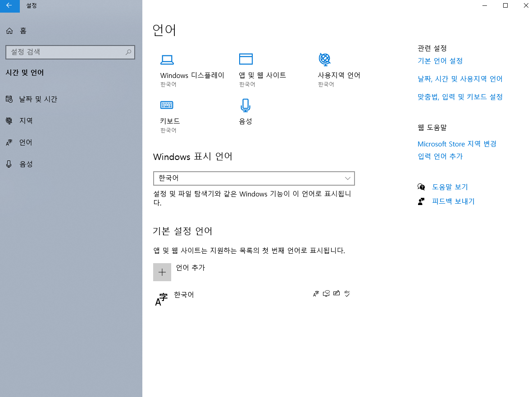
Task: Click the 한국어 language pack A字 icon
Action: coord(162,299)
